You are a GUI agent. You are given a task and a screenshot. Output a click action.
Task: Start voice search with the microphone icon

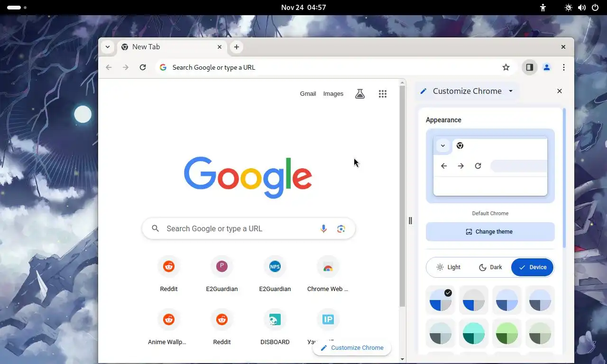click(x=323, y=229)
